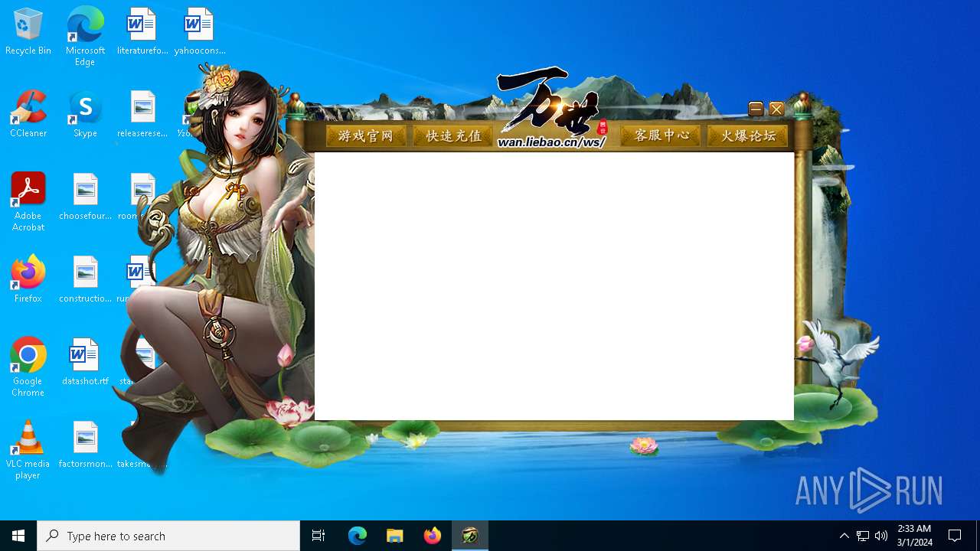Image resolution: width=980 pixels, height=551 pixels.
Task: Open the literaturefo... Word document
Action: click(x=142, y=32)
